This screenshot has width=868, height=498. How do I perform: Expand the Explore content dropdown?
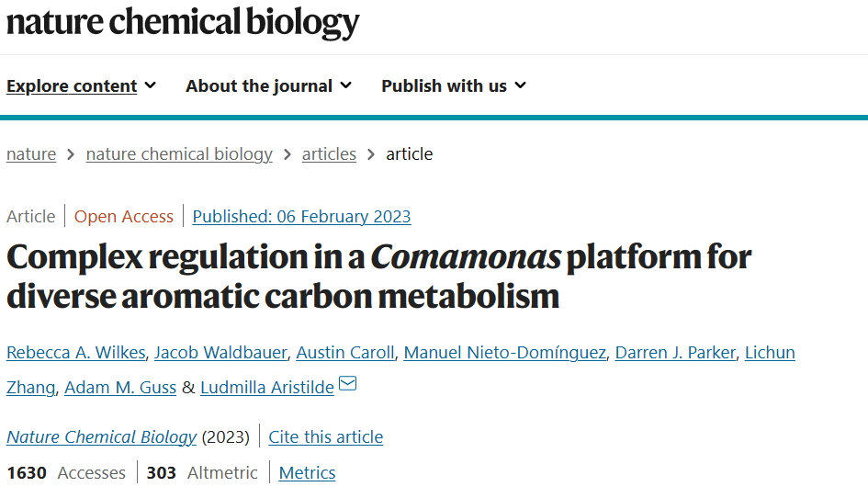[82, 85]
